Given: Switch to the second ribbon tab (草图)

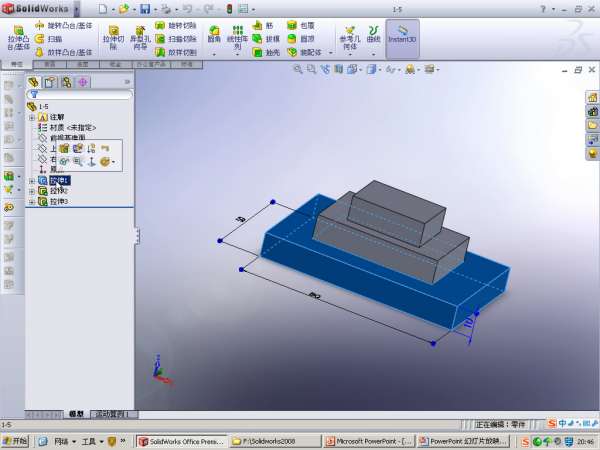Looking at the screenshot, I should [50, 64].
